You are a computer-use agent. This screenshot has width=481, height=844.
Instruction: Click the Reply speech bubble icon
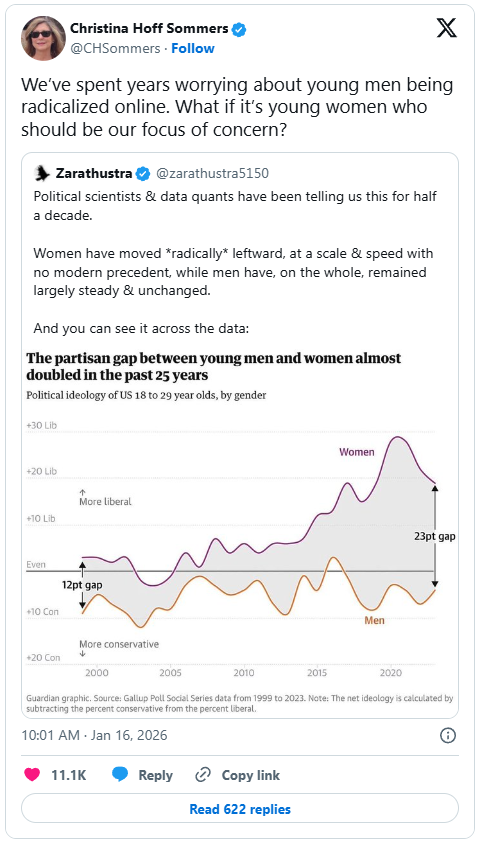121,775
